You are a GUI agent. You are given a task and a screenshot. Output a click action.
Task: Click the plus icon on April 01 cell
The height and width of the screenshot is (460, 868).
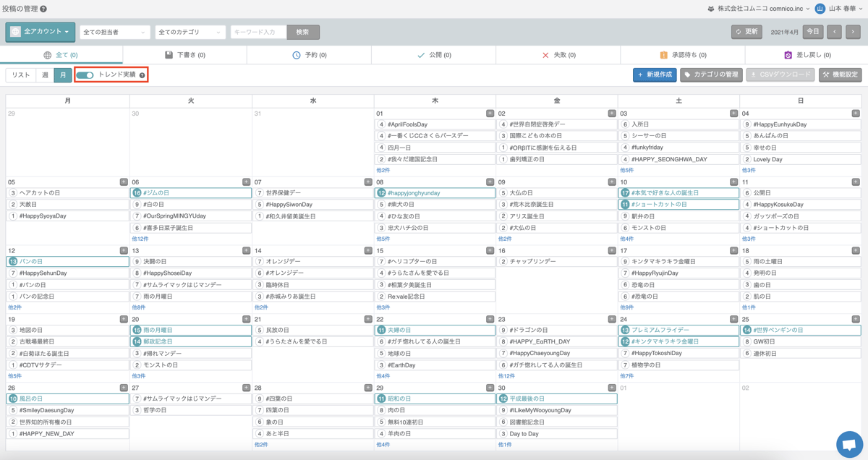pos(490,114)
